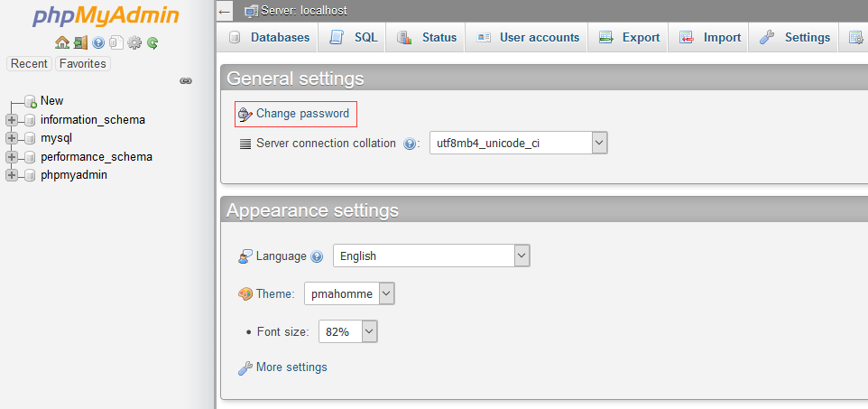The height and width of the screenshot is (409, 868).
Task: Click the Theme palette icon
Action: point(245,293)
